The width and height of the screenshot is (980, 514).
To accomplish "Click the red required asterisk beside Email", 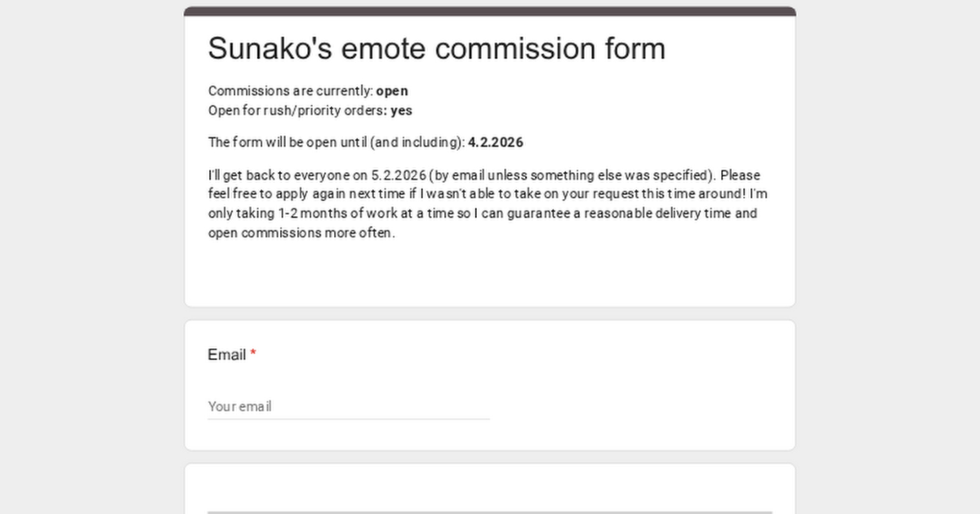I will 253,353.
